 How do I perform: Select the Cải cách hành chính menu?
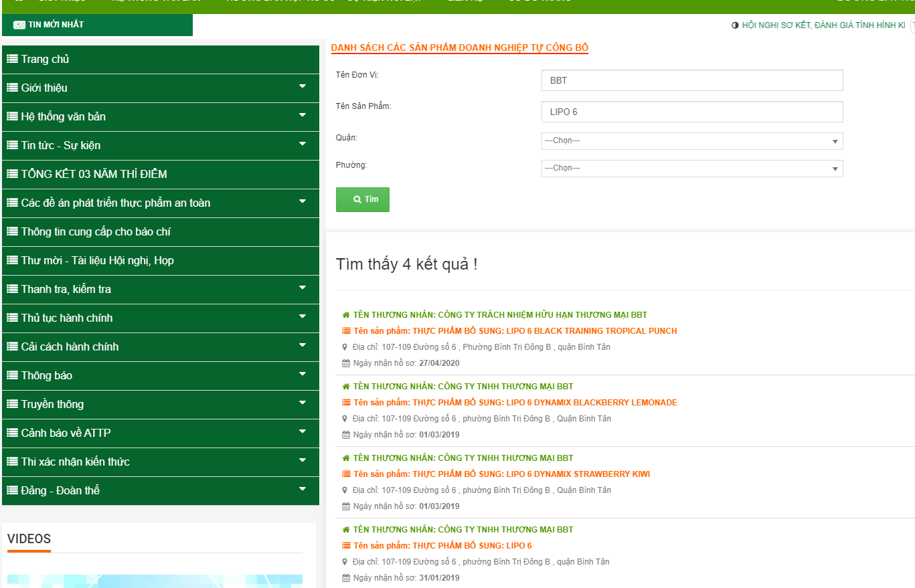tap(161, 347)
